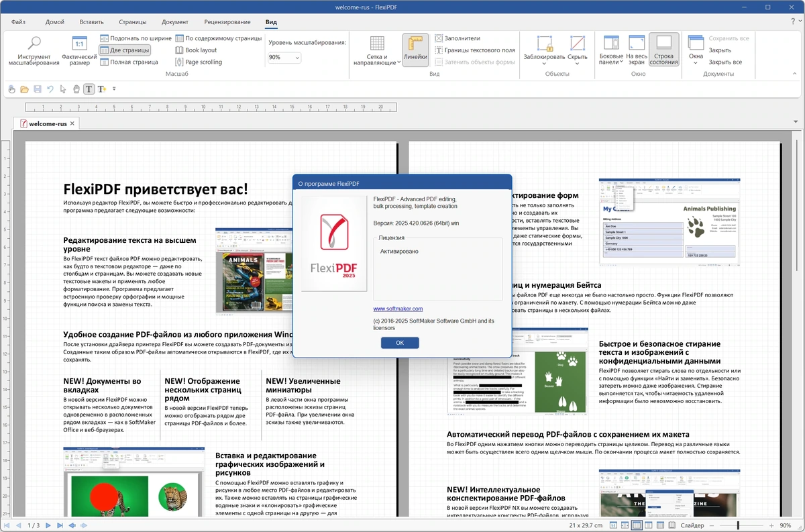Viewport: 805px width, 532px height.
Task: Enable Book layout view
Action: point(196,50)
